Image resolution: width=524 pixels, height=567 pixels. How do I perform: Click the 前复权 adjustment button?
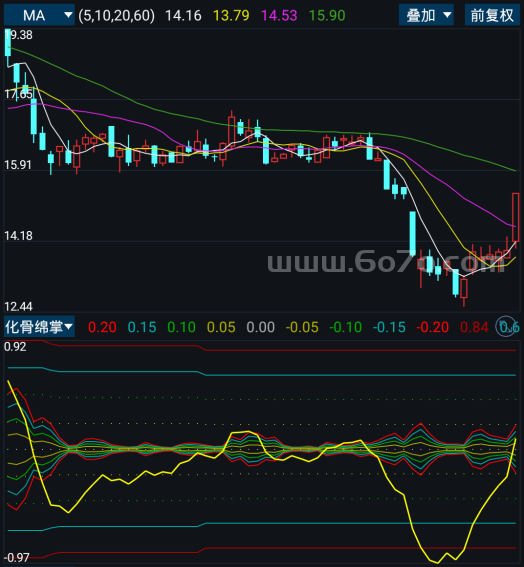click(x=492, y=15)
